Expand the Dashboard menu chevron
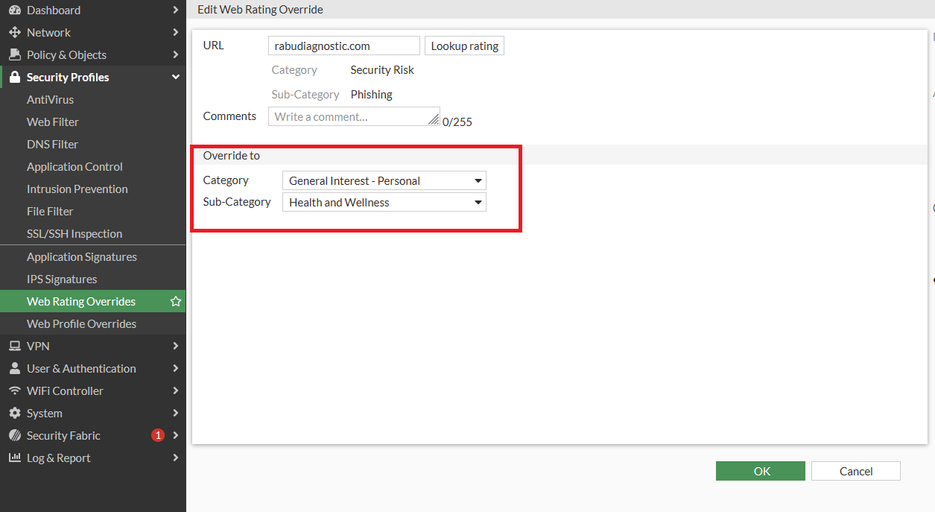This screenshot has height=512, width=935. click(x=175, y=10)
